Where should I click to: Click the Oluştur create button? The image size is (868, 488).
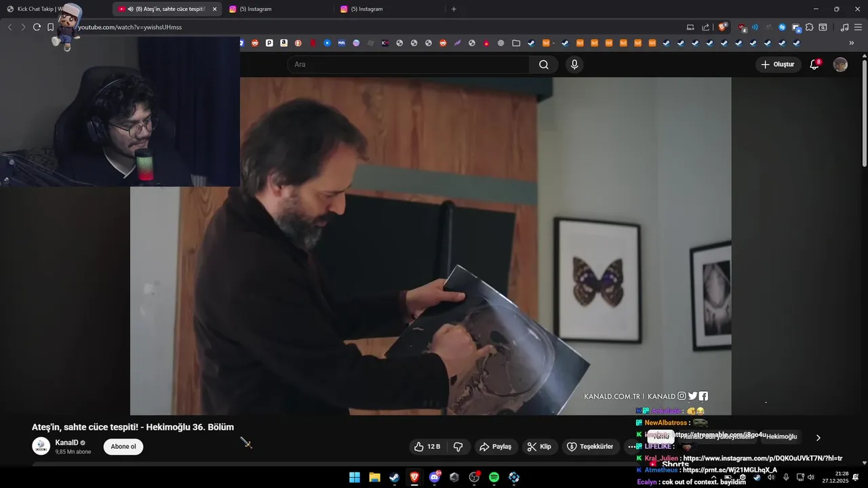pos(778,64)
